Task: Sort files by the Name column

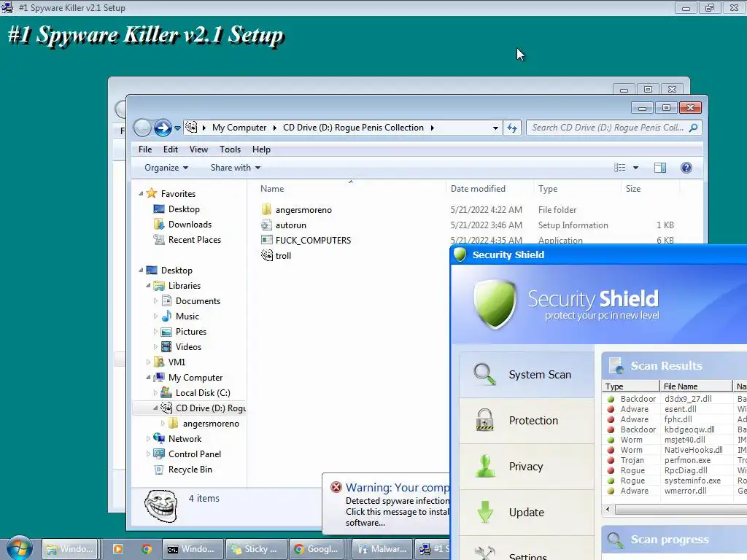Action: (x=272, y=189)
